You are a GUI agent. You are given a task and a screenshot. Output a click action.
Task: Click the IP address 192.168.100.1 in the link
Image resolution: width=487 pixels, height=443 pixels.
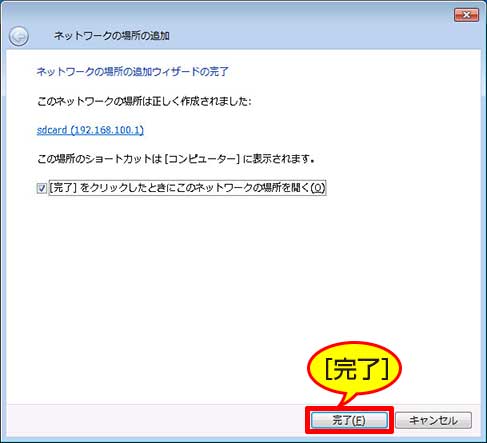coord(107,130)
